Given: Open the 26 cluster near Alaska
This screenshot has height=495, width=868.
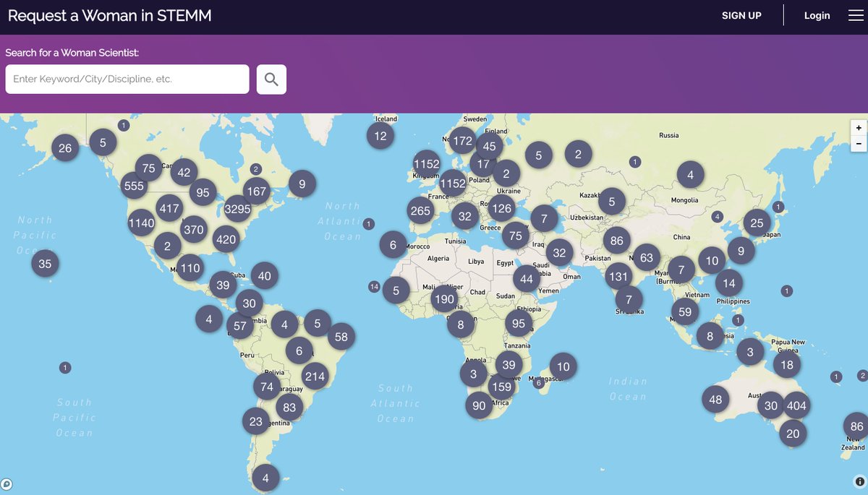Looking at the screenshot, I should coord(65,148).
